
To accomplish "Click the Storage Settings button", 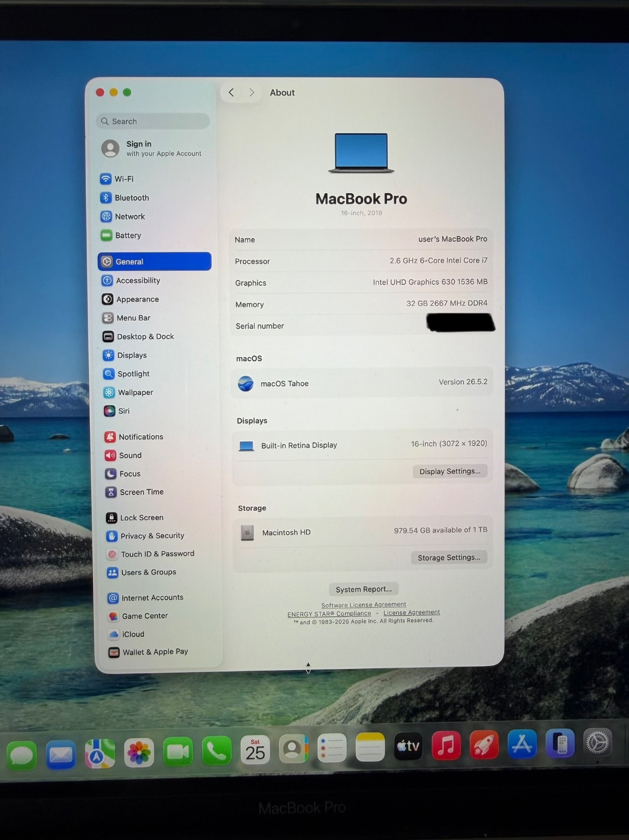I will 449,558.
